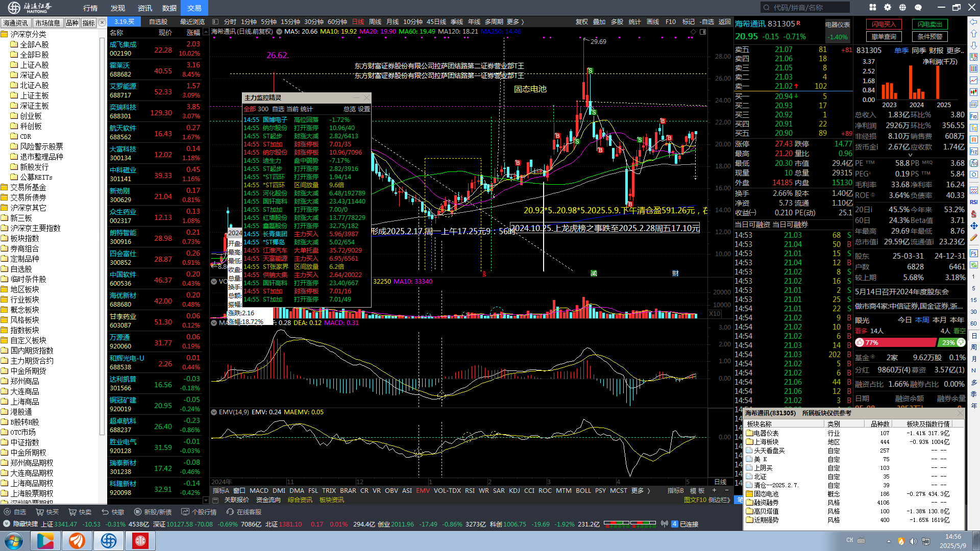Image resolution: width=980 pixels, height=551 pixels.
Task: Open the blue Haitong taskbar icon
Action: pyautogui.click(x=109, y=541)
